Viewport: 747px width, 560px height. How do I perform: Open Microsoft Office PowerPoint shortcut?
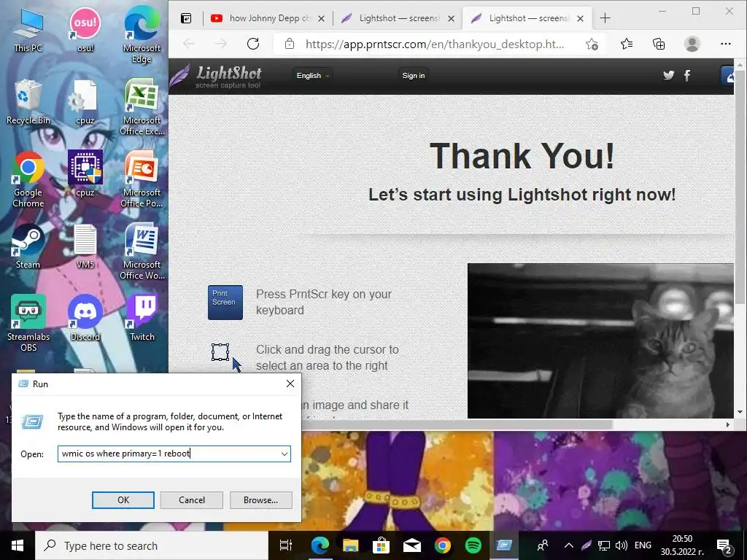142,179
